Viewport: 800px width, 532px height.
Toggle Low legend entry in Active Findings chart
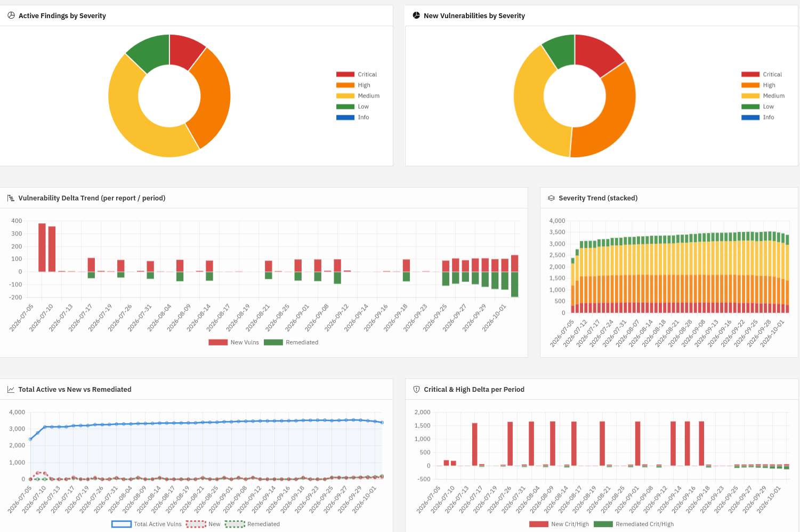[x=352, y=107]
